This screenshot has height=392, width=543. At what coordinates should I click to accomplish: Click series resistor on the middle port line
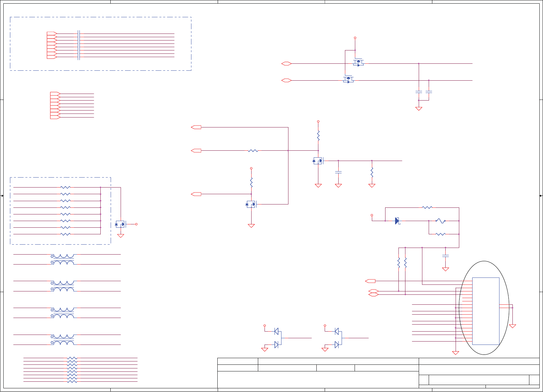(253, 151)
